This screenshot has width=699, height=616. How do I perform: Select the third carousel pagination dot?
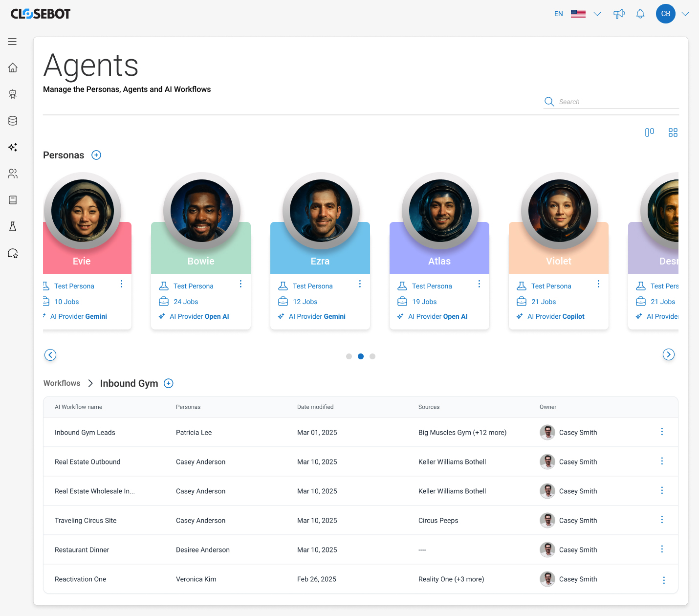coord(372,356)
